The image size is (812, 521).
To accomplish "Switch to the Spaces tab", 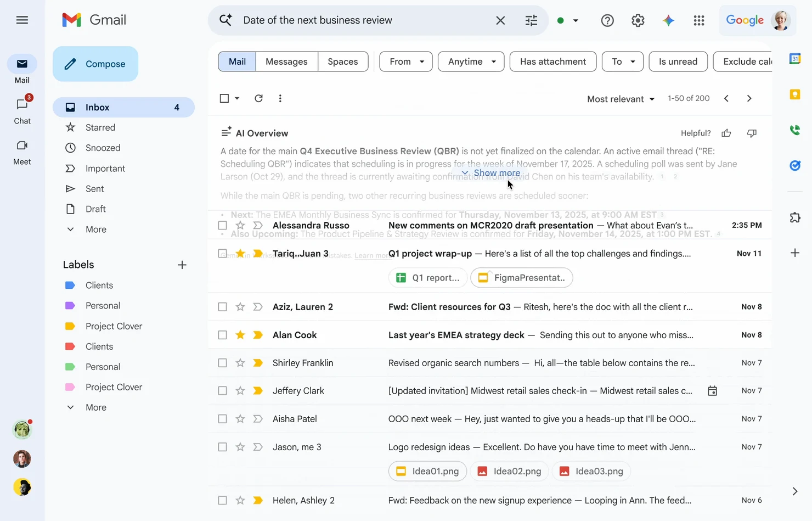I will [x=343, y=61].
